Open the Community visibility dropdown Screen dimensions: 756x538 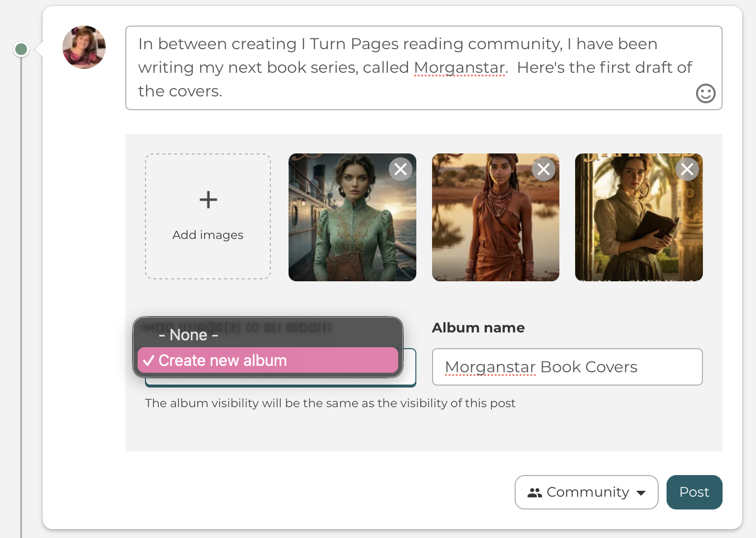coord(586,492)
